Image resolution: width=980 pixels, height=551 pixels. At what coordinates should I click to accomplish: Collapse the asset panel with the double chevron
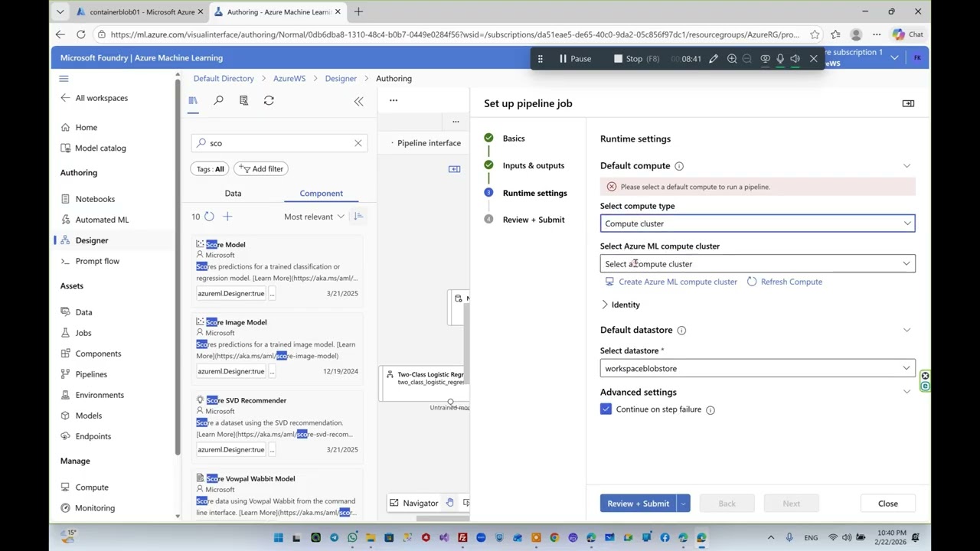358,100
